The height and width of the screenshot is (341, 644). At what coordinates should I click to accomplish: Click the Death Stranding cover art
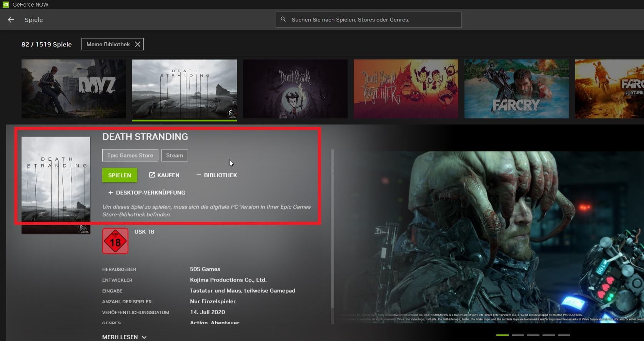(x=56, y=185)
